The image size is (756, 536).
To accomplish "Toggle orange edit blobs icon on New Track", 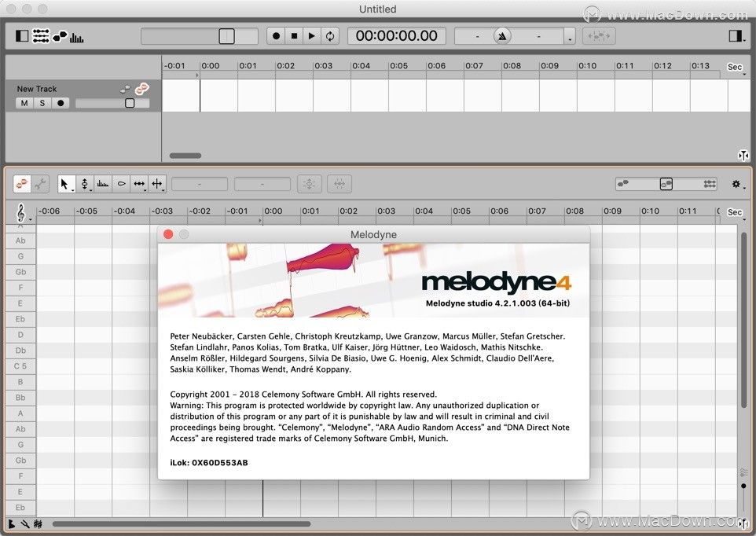I will pos(141,89).
